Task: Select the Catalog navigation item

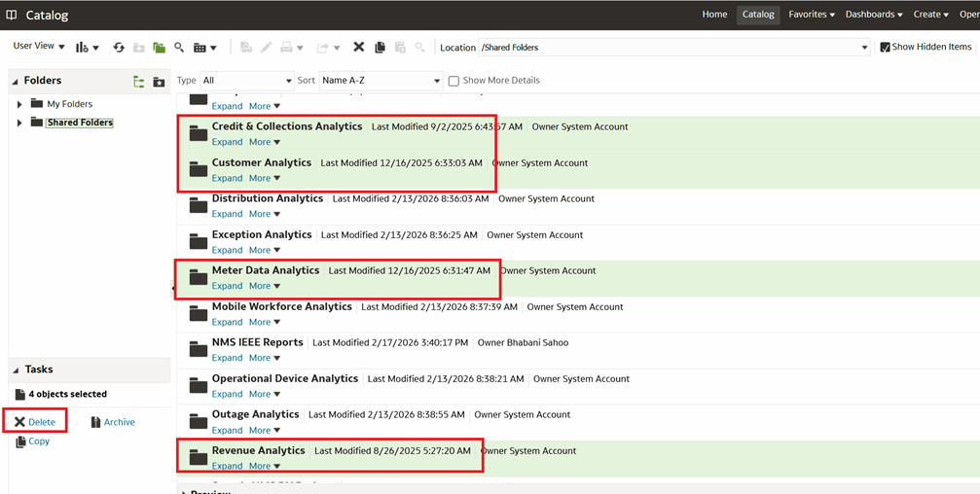Action: (x=758, y=15)
